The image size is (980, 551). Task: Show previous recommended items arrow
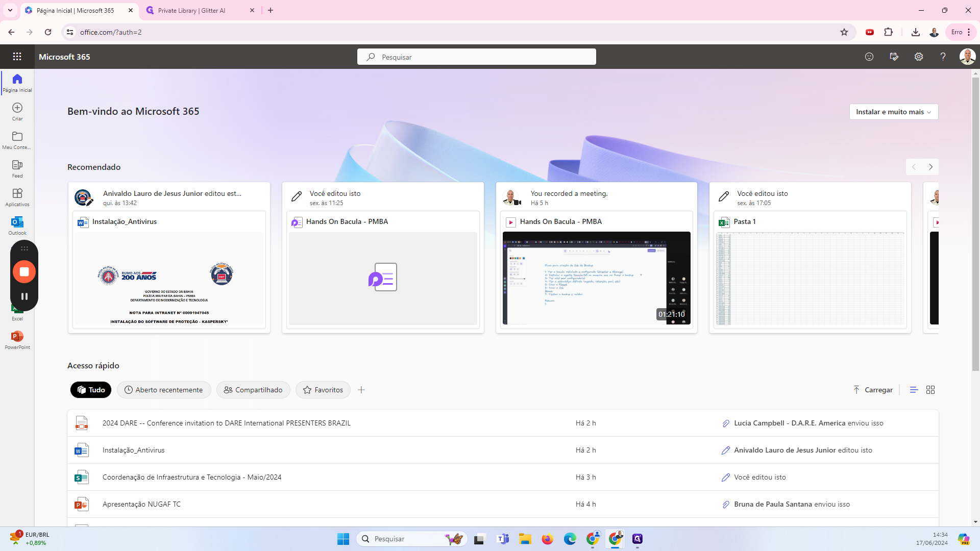914,167
